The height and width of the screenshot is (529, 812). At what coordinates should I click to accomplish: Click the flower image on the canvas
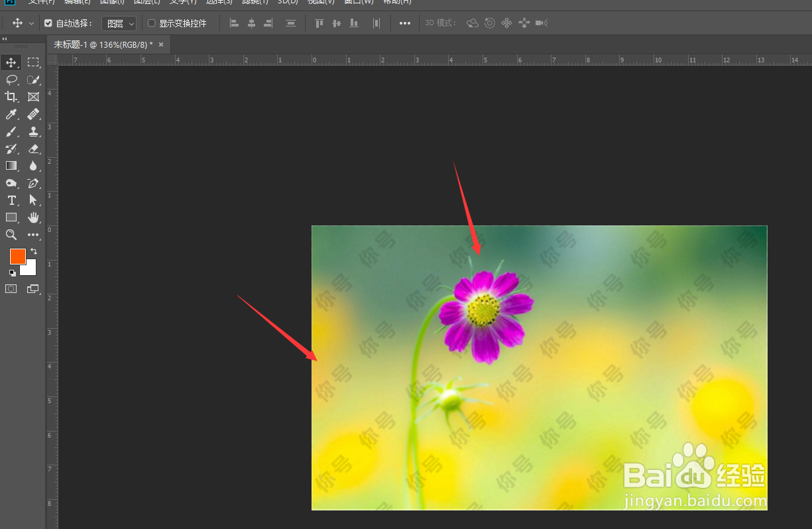point(539,368)
